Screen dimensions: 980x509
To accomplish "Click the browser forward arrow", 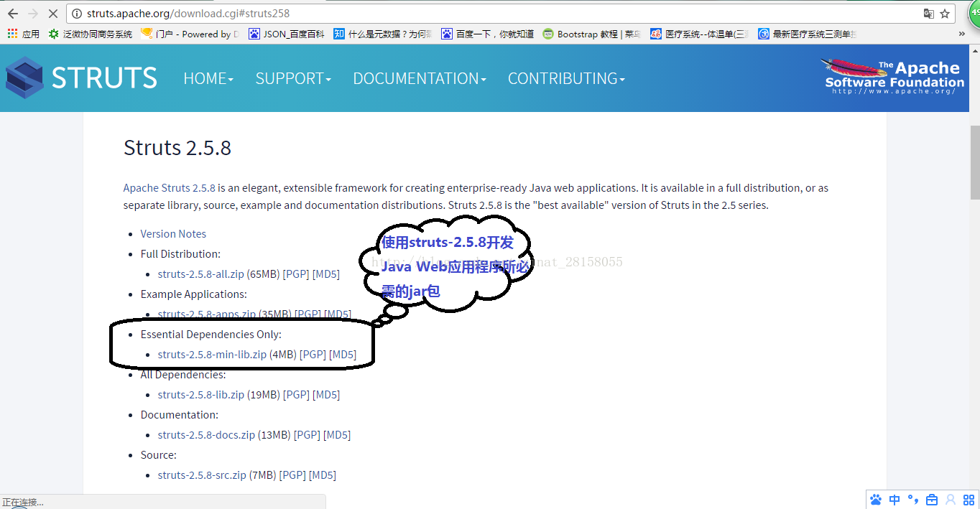I will [32, 14].
